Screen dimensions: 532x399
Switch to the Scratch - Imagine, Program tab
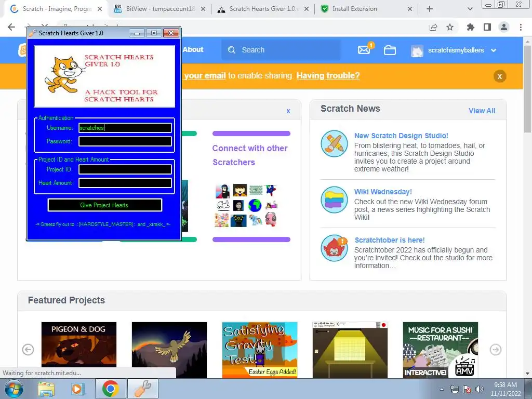[x=57, y=9]
